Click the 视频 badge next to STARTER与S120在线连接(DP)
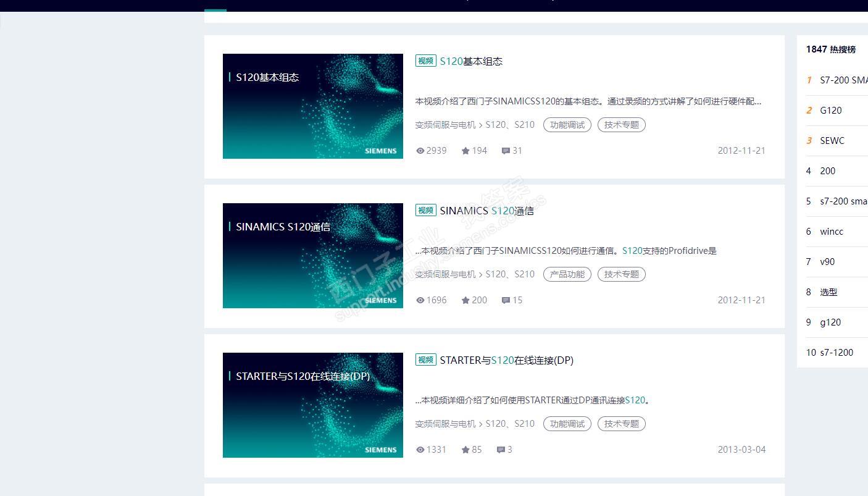Screen dimensions: 868x496 426,359
